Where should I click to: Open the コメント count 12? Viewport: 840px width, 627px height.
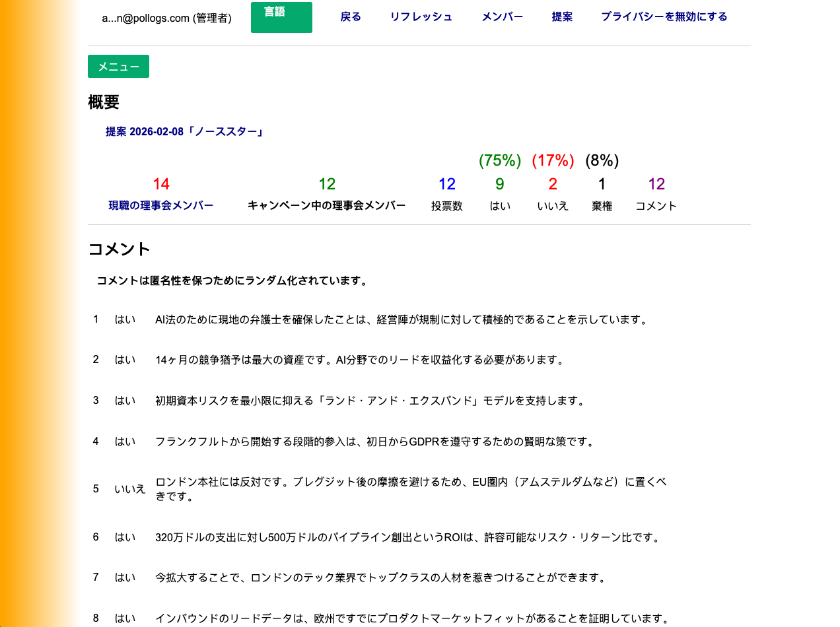pyautogui.click(x=656, y=184)
